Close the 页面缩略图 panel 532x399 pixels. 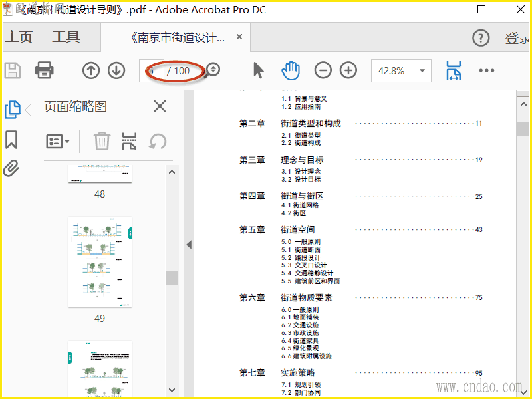(160, 106)
